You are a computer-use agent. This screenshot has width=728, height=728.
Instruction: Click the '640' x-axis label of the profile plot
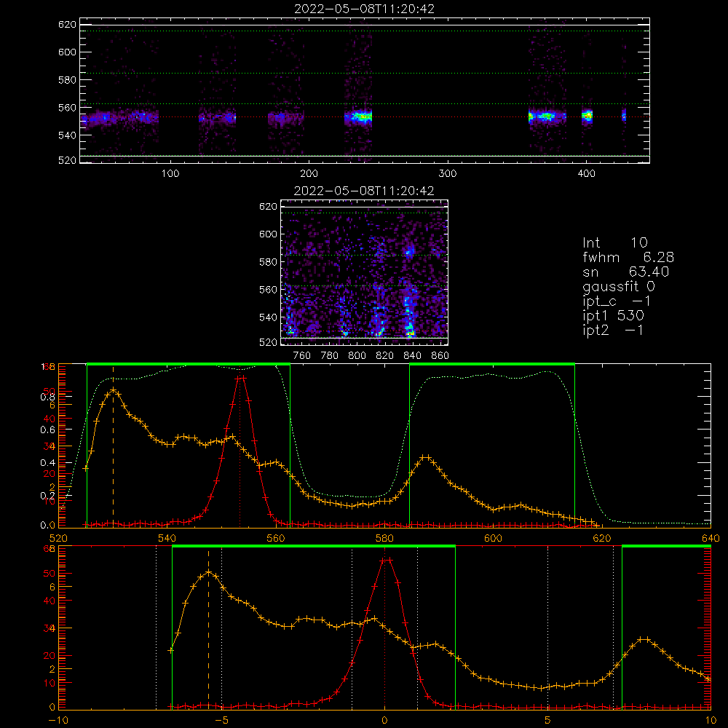(711, 539)
